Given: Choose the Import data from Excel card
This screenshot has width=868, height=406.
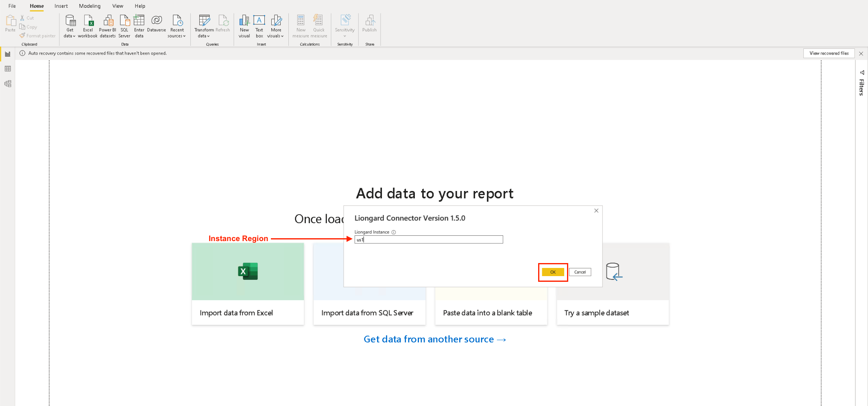Looking at the screenshot, I should (x=248, y=284).
